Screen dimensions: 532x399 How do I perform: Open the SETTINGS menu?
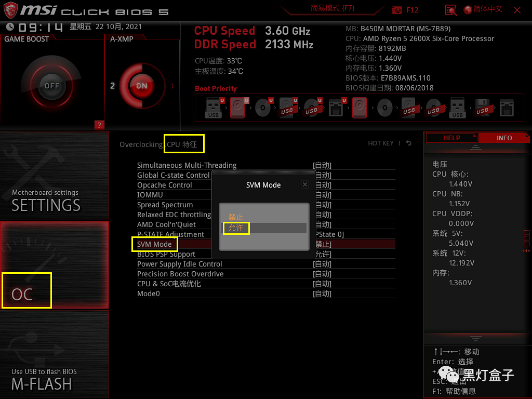[x=54, y=176]
